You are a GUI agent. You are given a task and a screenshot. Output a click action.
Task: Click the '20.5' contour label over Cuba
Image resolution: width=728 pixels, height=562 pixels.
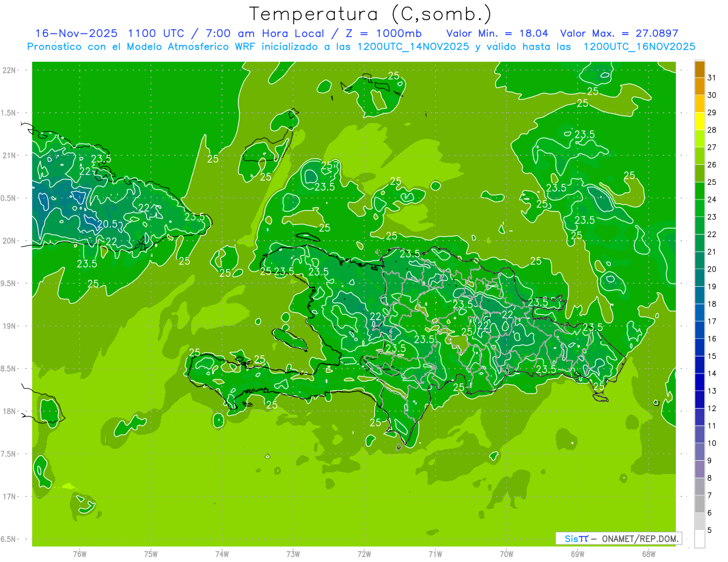[108, 224]
